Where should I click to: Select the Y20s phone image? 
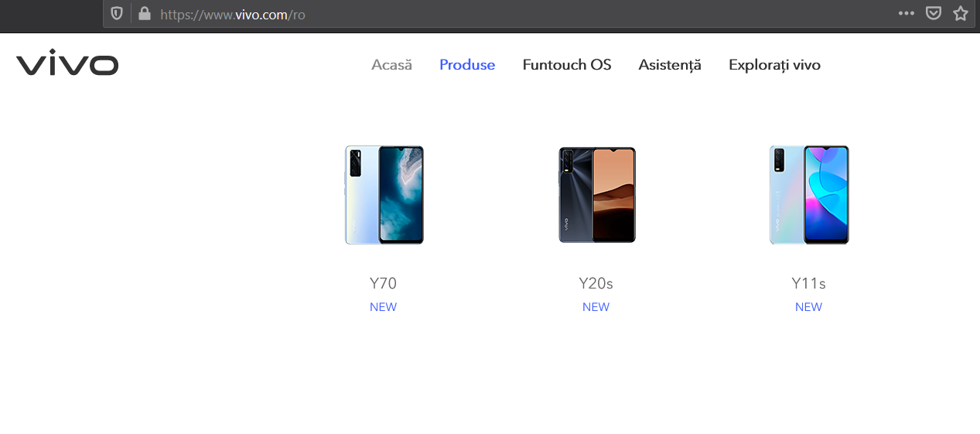[x=596, y=195]
